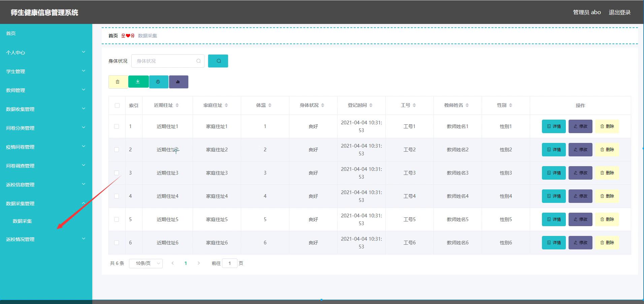The image size is (644, 304).
Task: Open the 10条/页 page size dropdown
Action: tap(146, 263)
